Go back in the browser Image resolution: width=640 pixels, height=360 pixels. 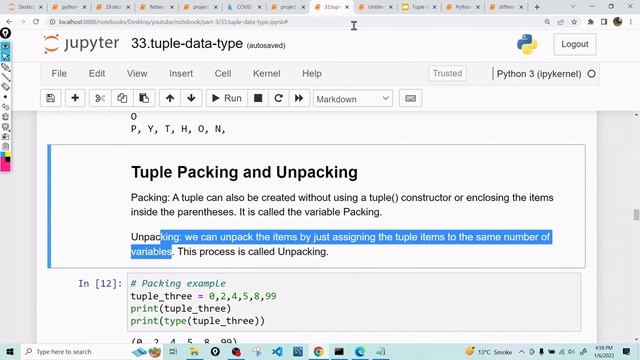(9, 22)
